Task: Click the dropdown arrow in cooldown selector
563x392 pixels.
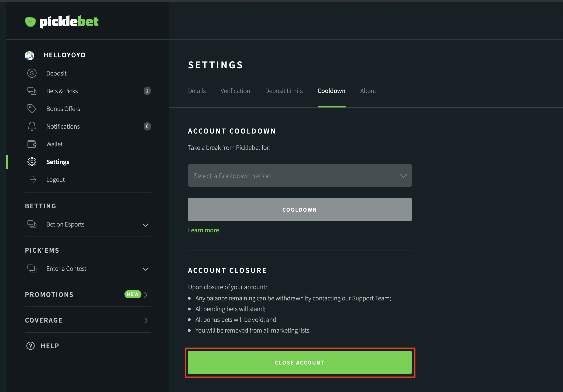Action: [403, 176]
